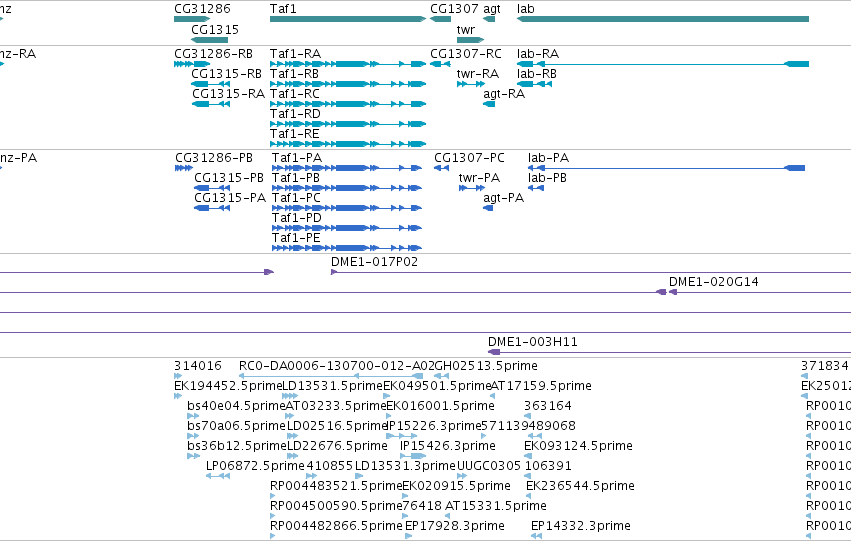
Task: Click the 106391 EST feature
Action: tap(528, 476)
